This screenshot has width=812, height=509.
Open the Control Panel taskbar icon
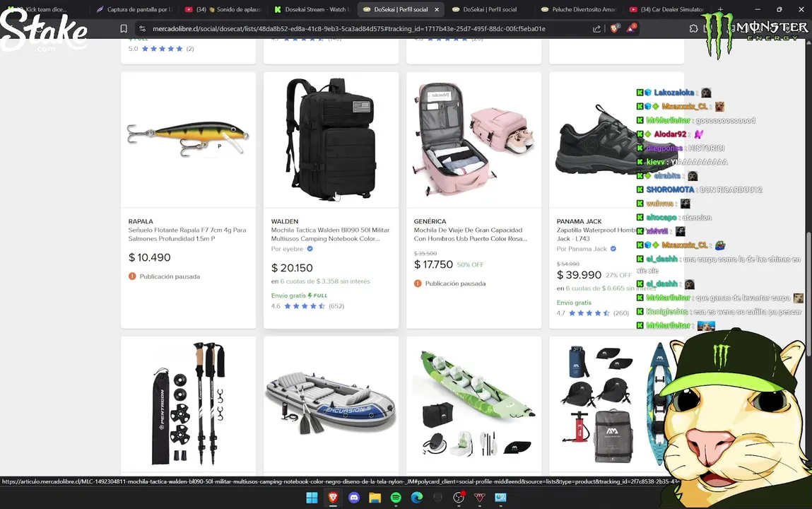500,498
